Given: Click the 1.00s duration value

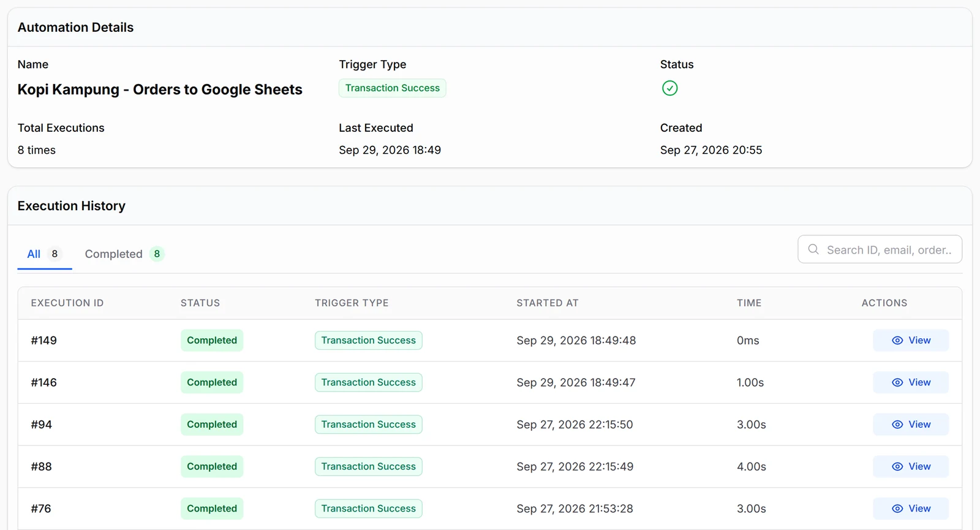Looking at the screenshot, I should [750, 382].
